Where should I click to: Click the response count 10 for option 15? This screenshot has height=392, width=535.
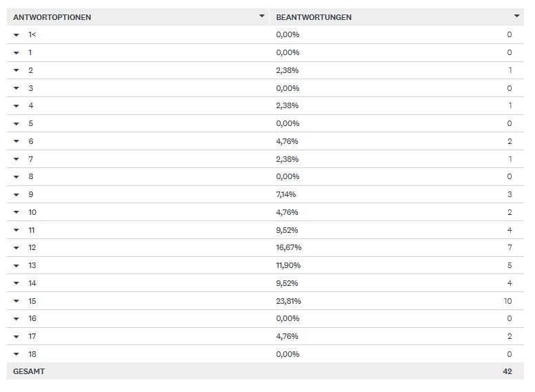pos(508,301)
